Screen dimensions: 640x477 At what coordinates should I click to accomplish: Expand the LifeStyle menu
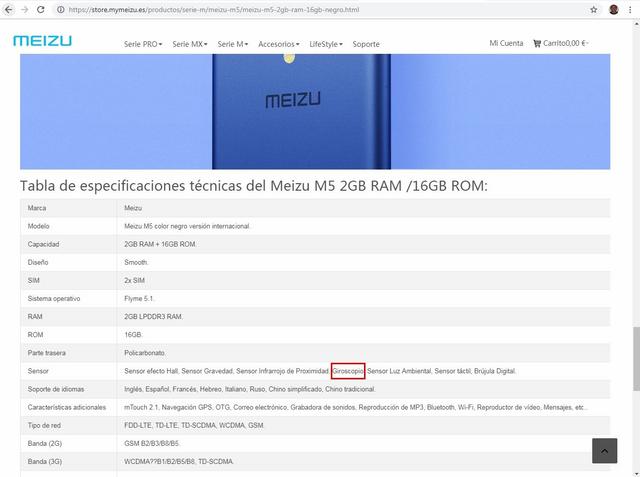tap(326, 44)
